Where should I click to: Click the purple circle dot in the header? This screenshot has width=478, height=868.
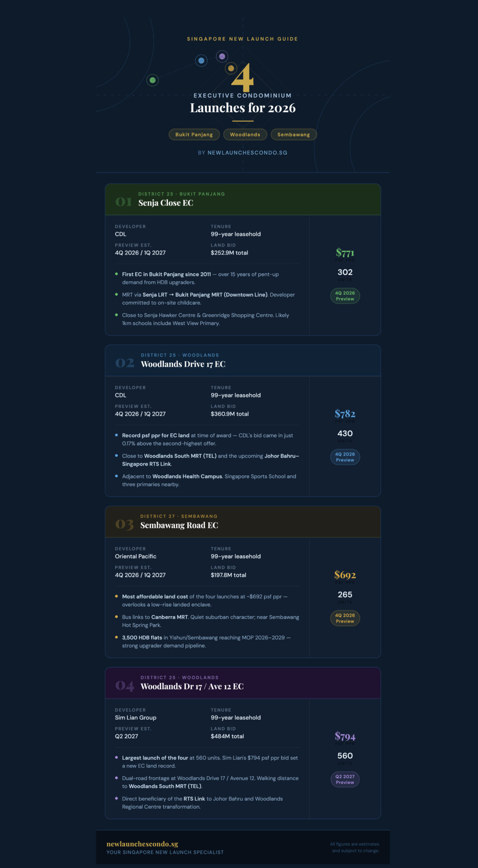[x=222, y=57]
